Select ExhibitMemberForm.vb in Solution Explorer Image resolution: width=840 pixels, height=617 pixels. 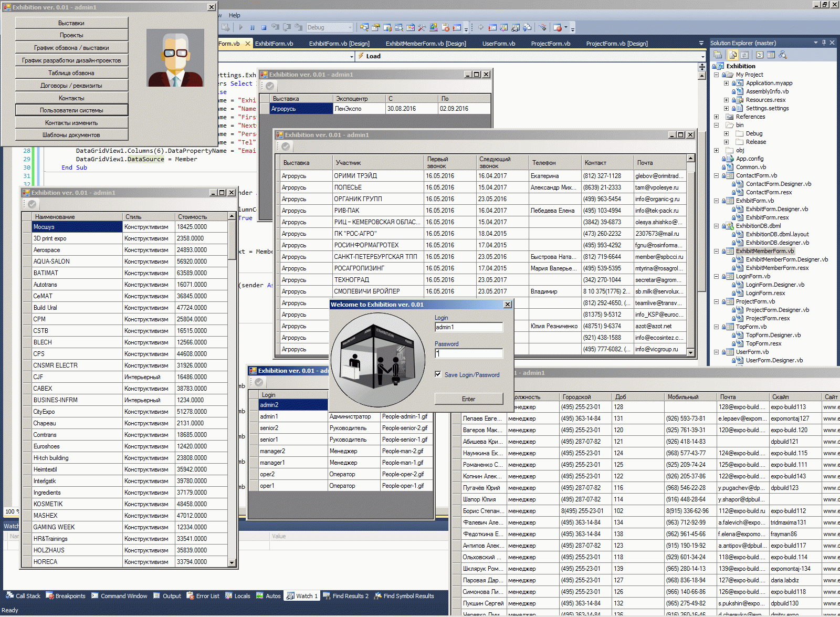point(764,251)
